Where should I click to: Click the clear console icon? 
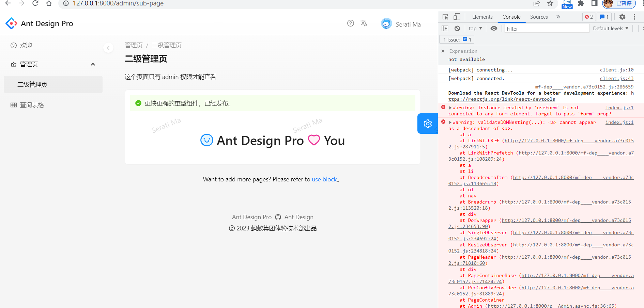pyautogui.click(x=457, y=28)
